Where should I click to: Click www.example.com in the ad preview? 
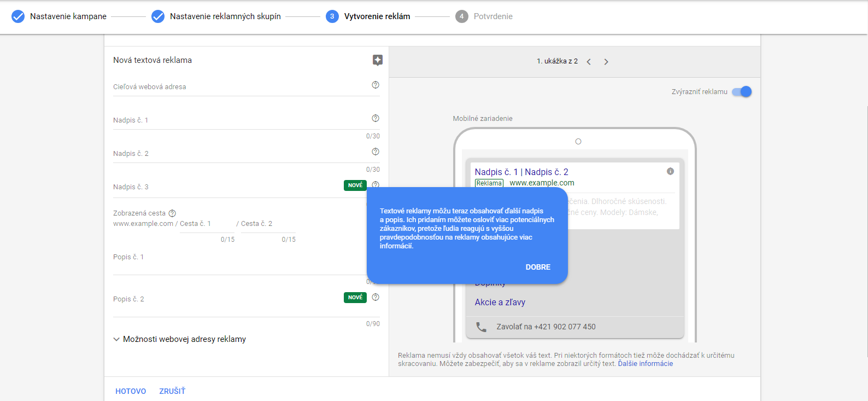pyautogui.click(x=542, y=183)
